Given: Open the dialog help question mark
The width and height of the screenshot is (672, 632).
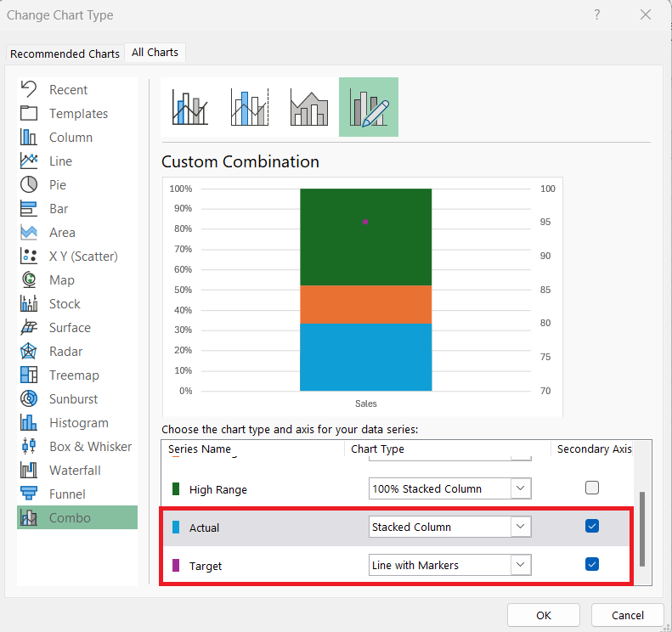Looking at the screenshot, I should (x=596, y=15).
